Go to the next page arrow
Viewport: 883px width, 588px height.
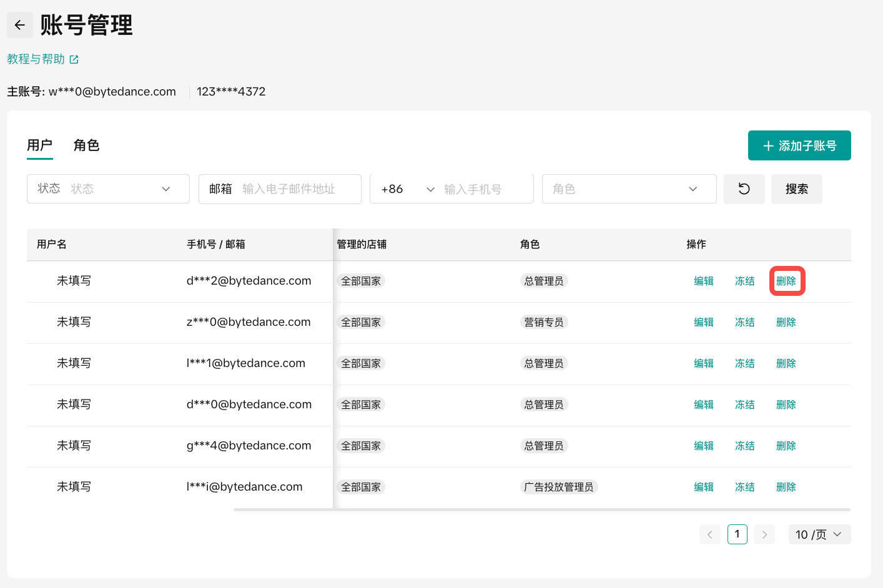coord(764,534)
